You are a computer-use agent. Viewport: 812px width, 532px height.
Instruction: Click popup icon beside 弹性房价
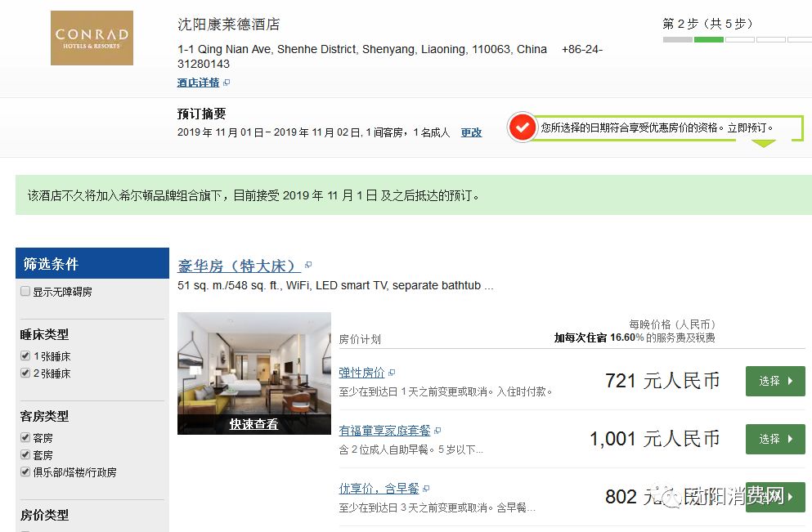[392, 373]
